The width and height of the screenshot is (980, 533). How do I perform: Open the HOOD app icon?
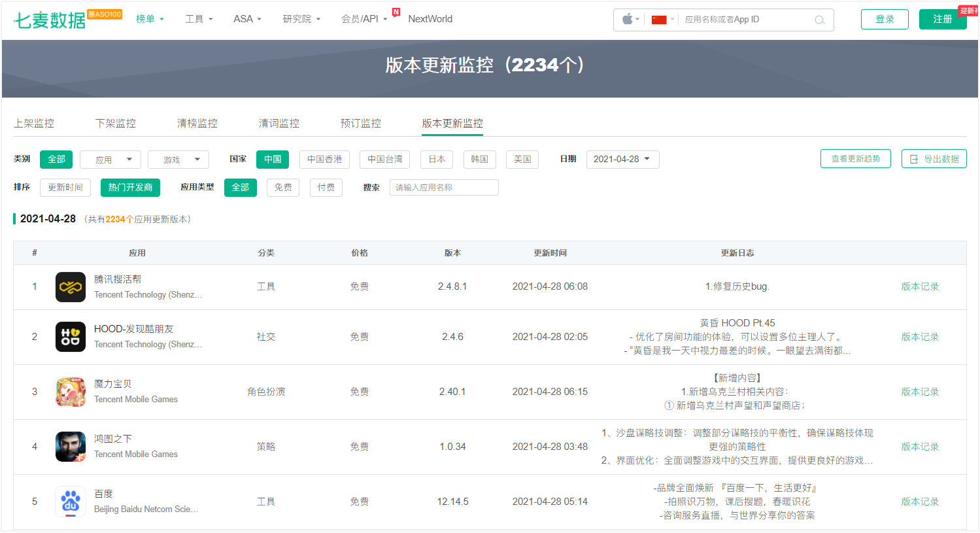(71, 337)
